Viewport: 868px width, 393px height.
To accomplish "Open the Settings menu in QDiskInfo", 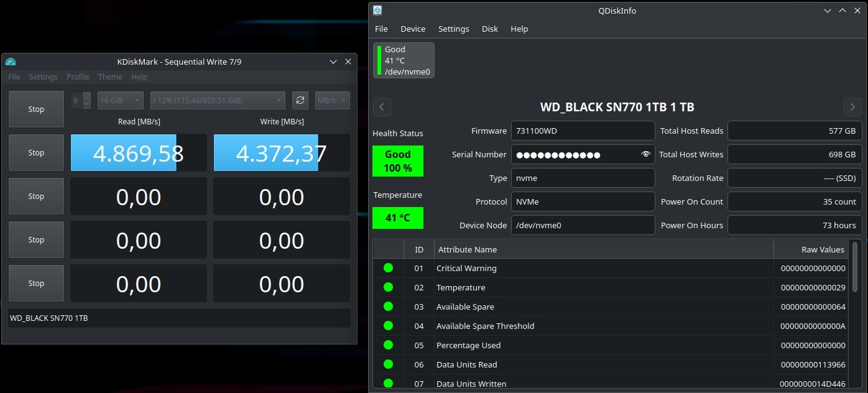I will point(454,29).
